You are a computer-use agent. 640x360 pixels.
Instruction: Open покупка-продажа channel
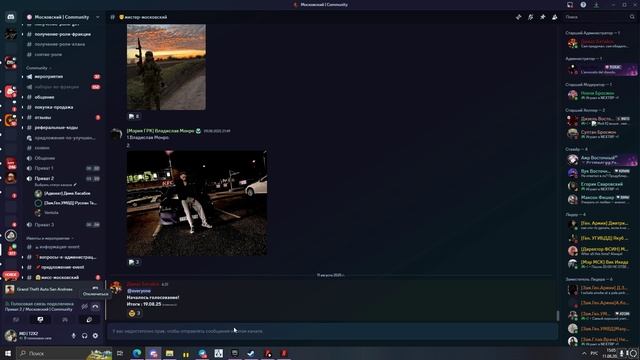tap(62, 107)
